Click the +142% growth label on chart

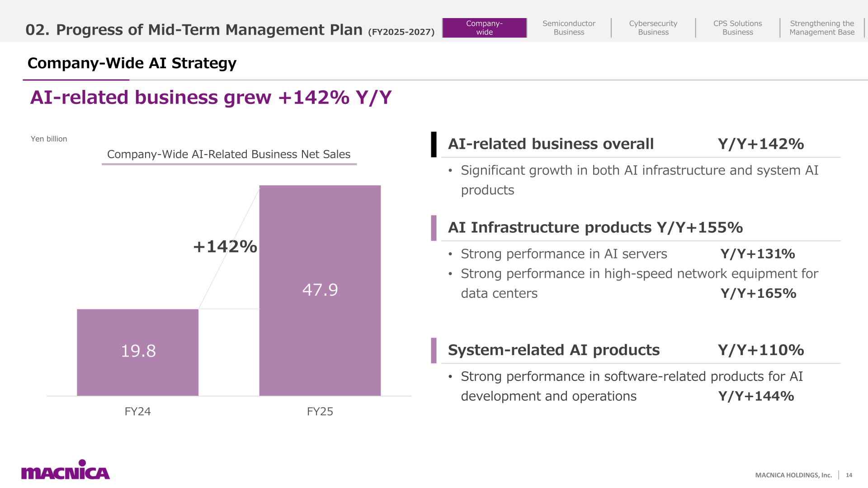click(225, 247)
